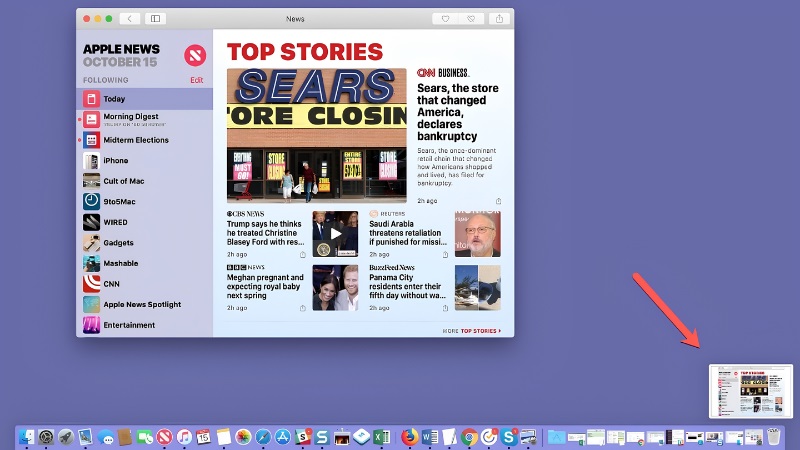Open the Applications folder in Dock

(556, 437)
